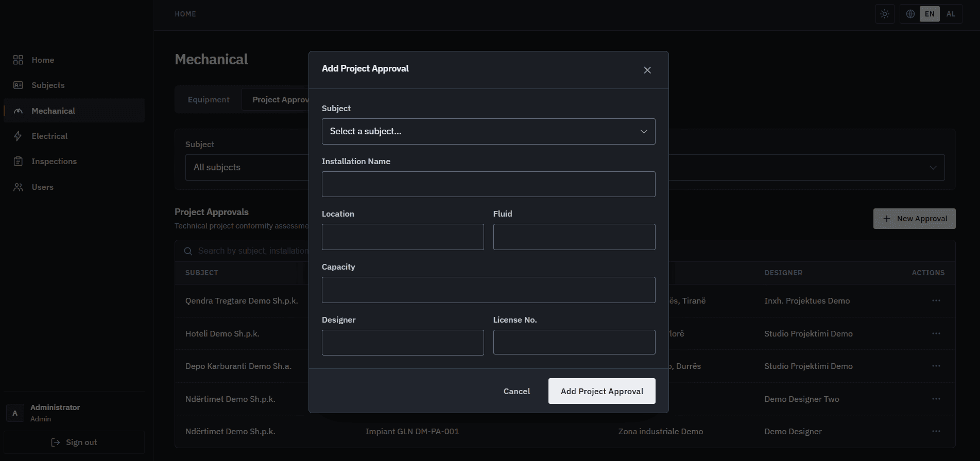Screen dimensions: 980x461
Task: Click the DESIGNER column header
Action: click(x=783, y=273)
